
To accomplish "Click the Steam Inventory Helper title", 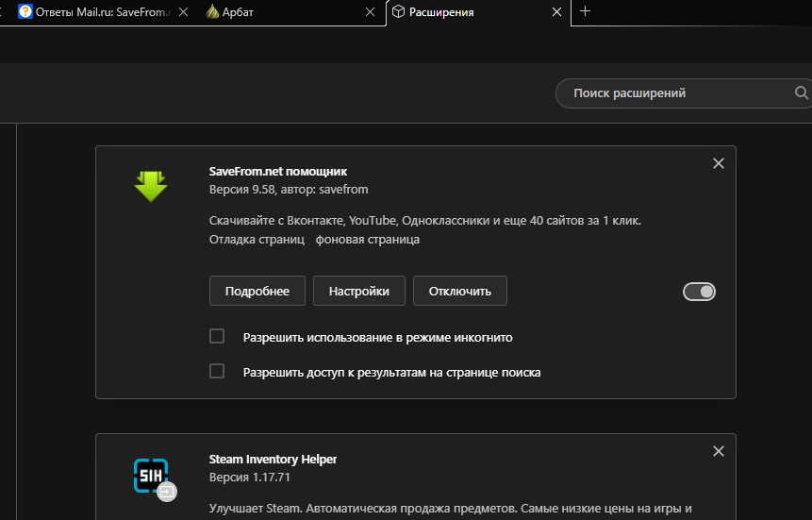I will 273,460.
